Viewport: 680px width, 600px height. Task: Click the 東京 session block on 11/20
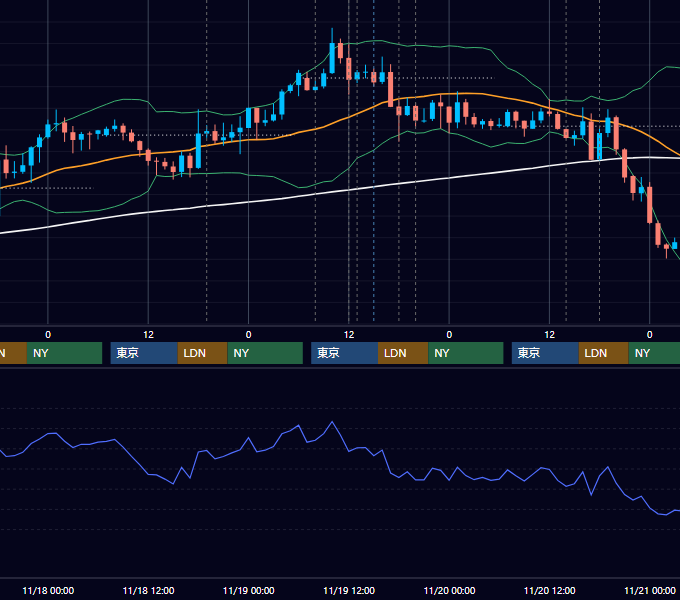click(545, 353)
